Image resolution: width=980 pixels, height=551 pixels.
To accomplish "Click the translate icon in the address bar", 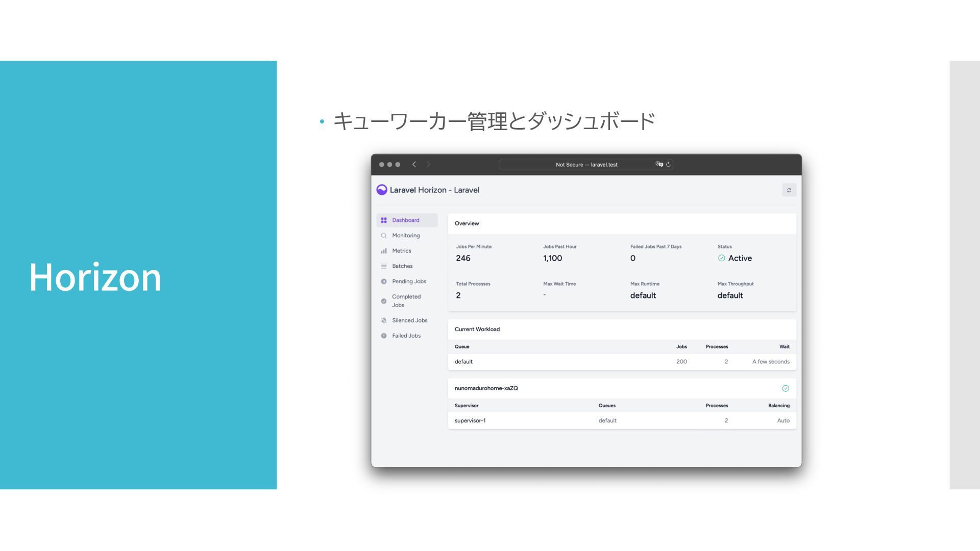I will [x=659, y=164].
